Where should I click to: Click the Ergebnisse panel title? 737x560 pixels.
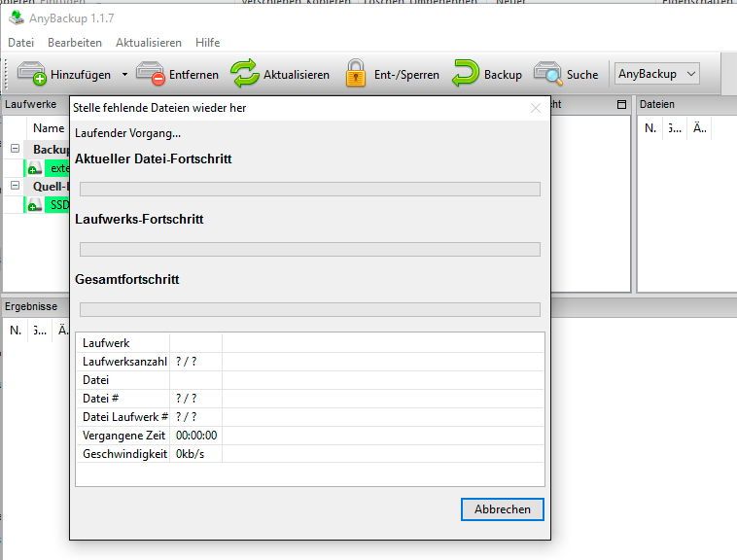tap(31, 306)
